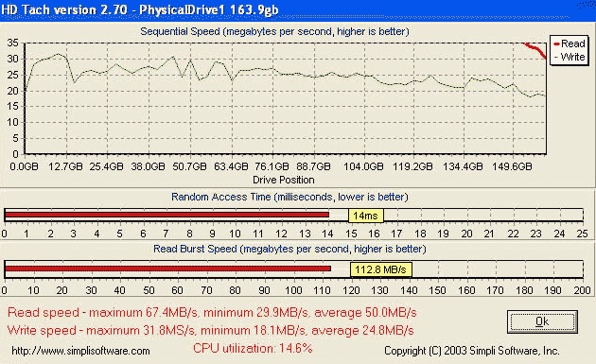Click the 200 mark on burst speed scale
Viewport: 596px width, 364px height.
pyautogui.click(x=582, y=290)
